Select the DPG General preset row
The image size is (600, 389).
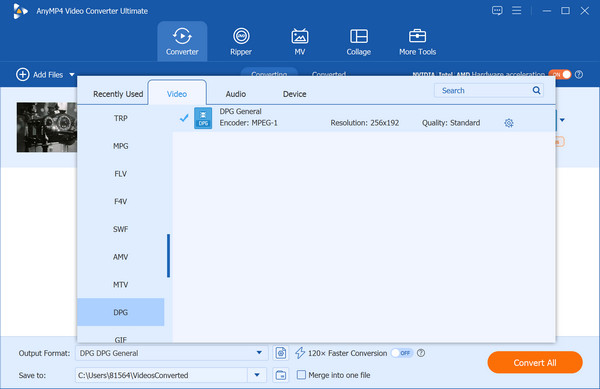(x=364, y=118)
